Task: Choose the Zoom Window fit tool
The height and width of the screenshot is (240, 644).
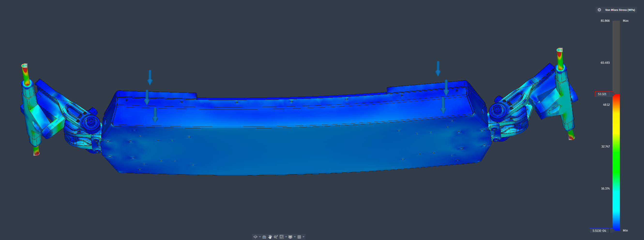Action: pyautogui.click(x=281, y=237)
